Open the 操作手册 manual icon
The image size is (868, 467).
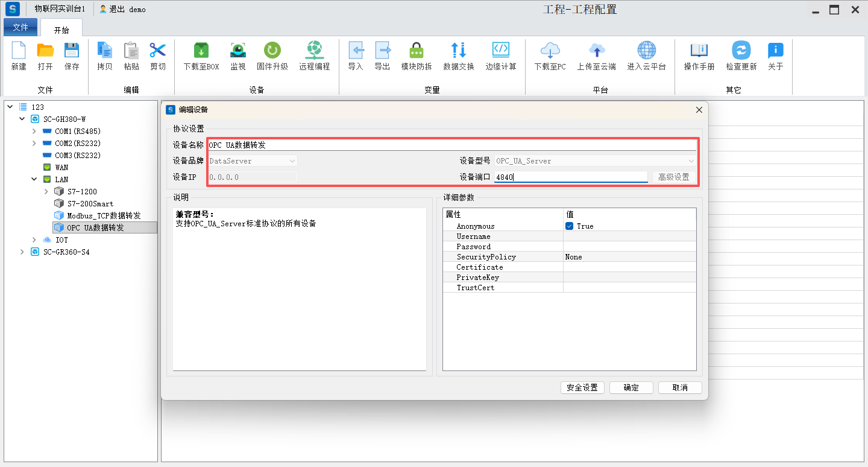699,51
